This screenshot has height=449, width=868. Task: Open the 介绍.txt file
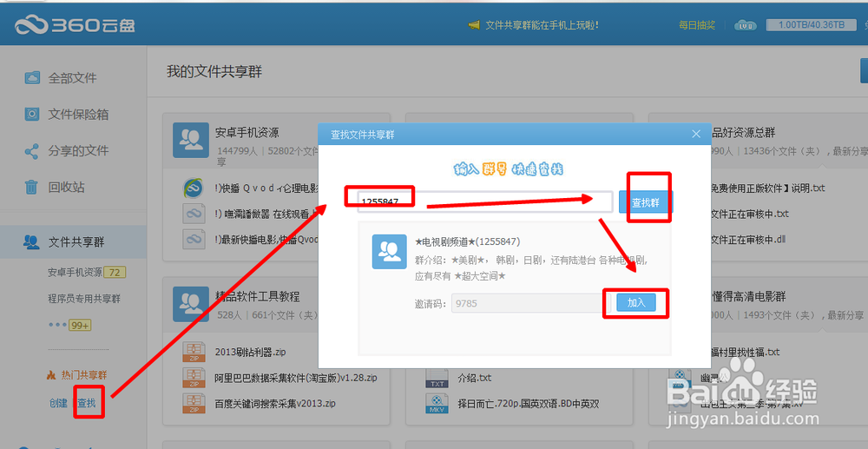(475, 378)
